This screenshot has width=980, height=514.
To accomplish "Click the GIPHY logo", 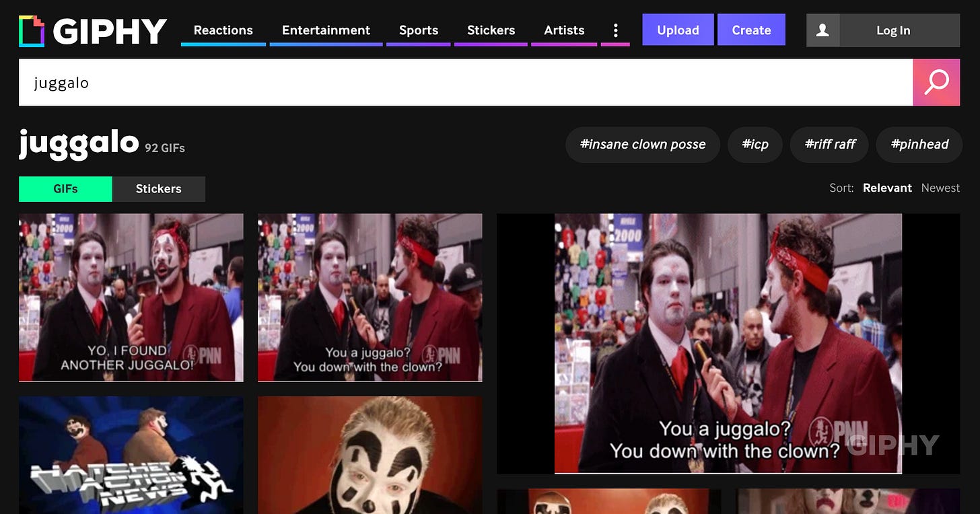I will (93, 31).
